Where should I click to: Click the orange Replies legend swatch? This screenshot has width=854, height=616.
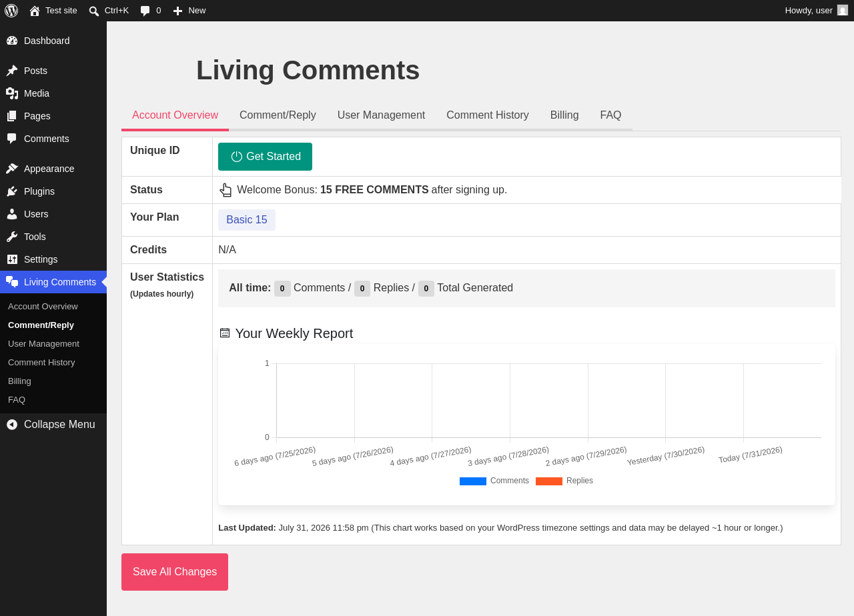(x=549, y=481)
